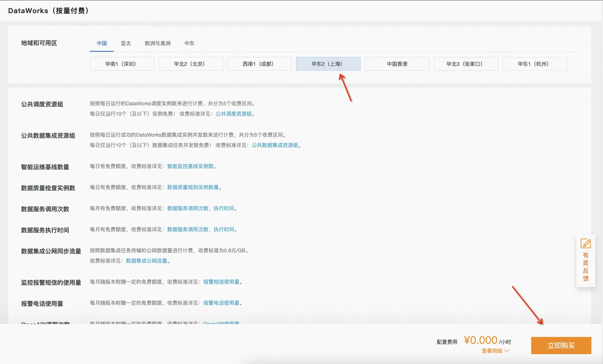This screenshot has width=603, height=364.
Task: Open 数据服务调用次数 row's pricing link
Action: pos(201,208)
